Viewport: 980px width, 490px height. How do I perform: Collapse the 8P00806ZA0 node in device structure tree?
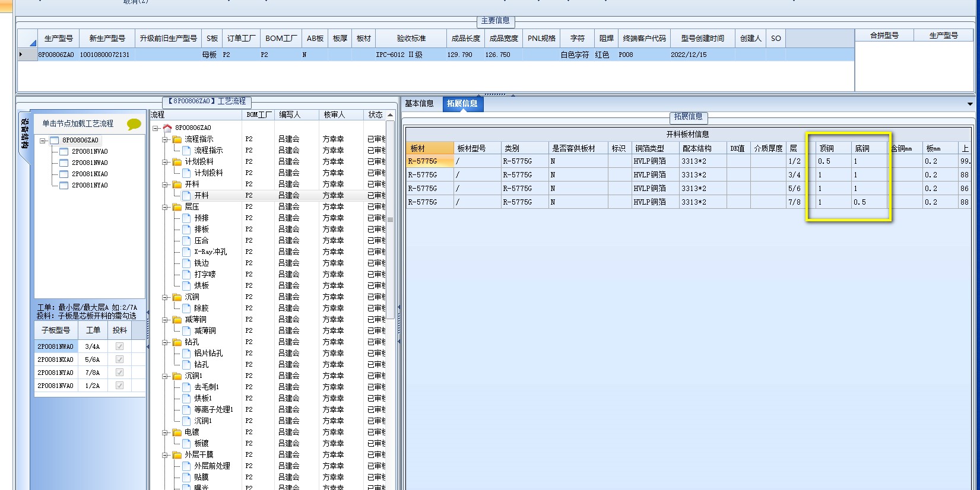click(43, 141)
